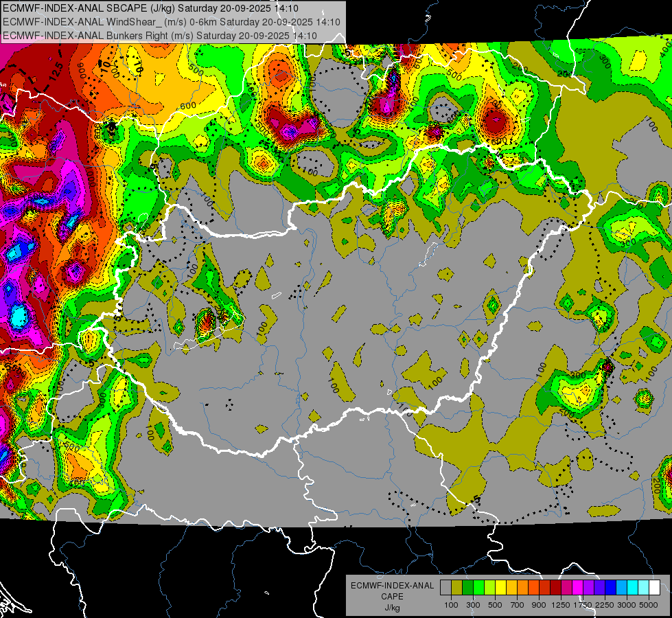Click the legend tick label 5000
The height and width of the screenshot is (618, 672).
point(649,605)
